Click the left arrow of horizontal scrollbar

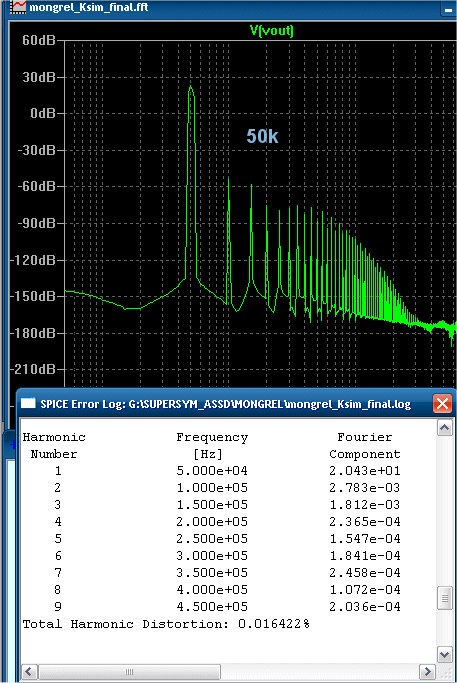29,671
